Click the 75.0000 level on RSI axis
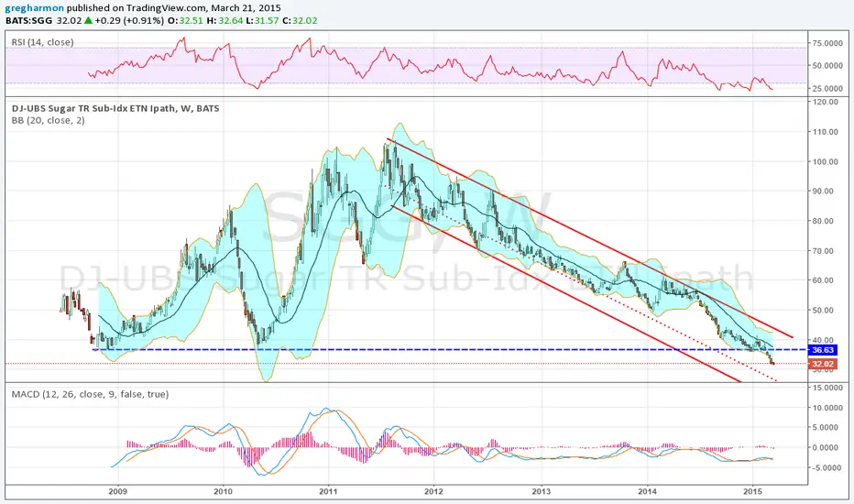 827,43
